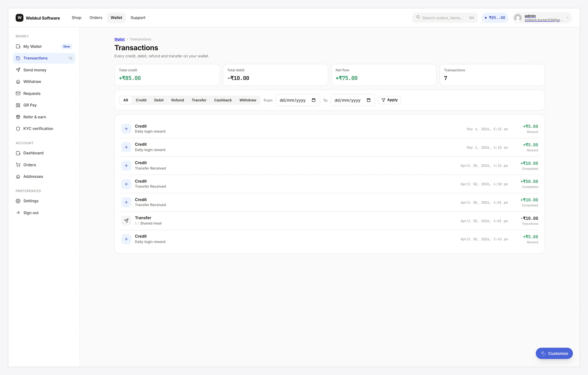Image resolution: width=588 pixels, height=375 pixels.
Task: Click the KYC verification shield icon
Action: coord(18,129)
